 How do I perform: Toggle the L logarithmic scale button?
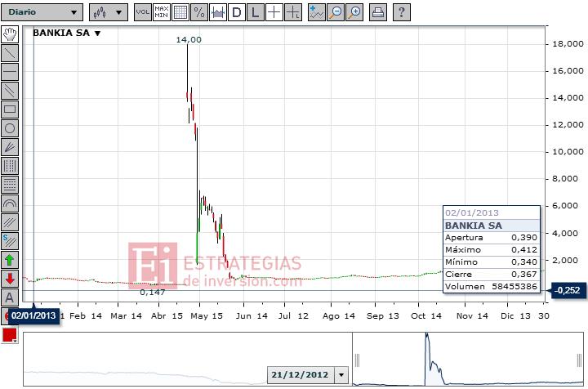256,12
